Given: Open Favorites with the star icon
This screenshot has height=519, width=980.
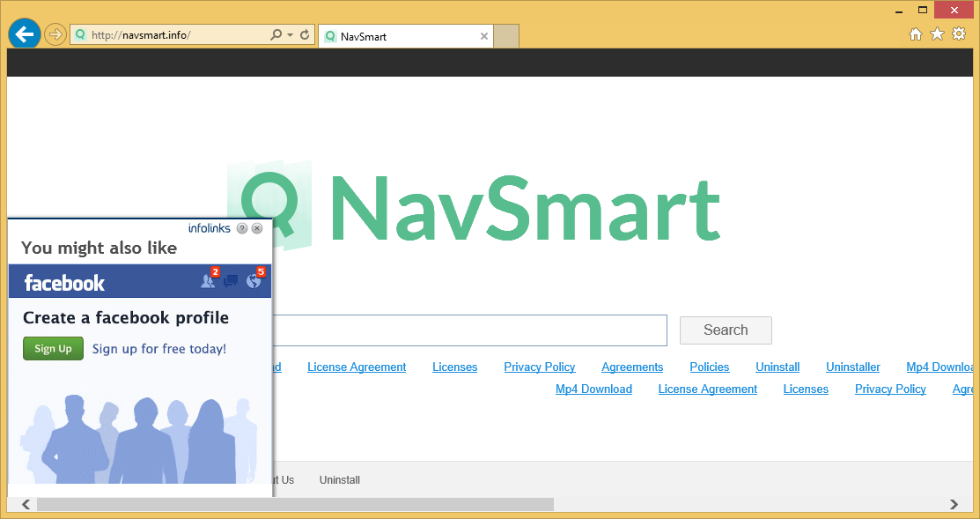Looking at the screenshot, I should [x=937, y=33].
